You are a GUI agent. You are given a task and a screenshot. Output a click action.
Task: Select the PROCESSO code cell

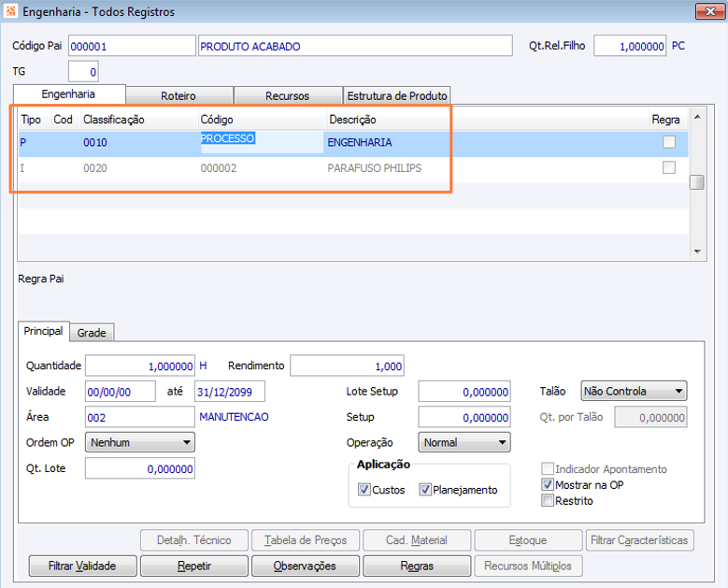(262, 142)
